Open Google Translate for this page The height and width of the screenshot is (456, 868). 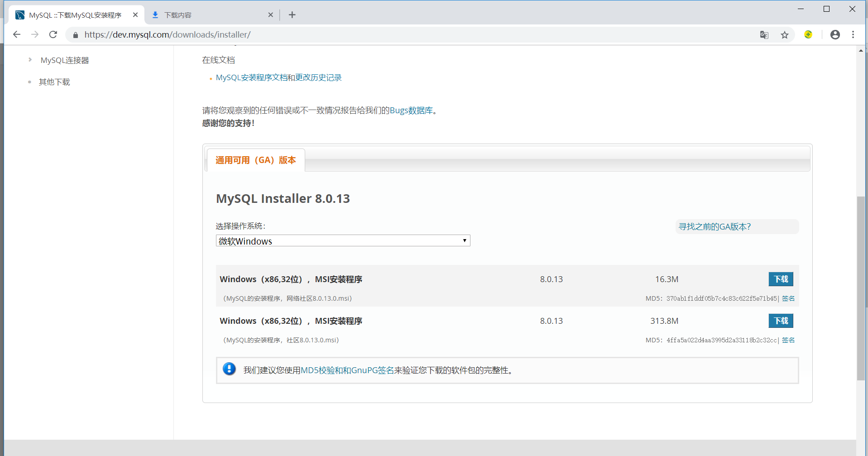(764, 34)
